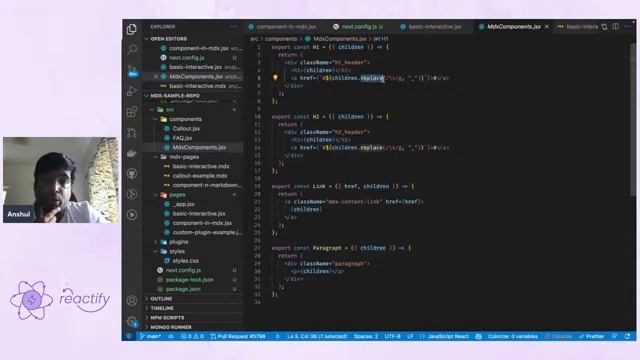Collapse the pages folder

pos(177,195)
